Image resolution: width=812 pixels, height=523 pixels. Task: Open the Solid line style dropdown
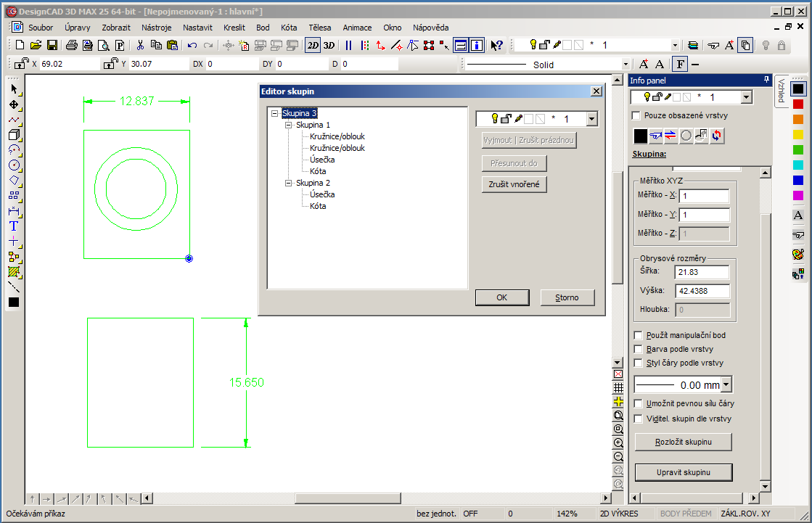tap(626, 65)
